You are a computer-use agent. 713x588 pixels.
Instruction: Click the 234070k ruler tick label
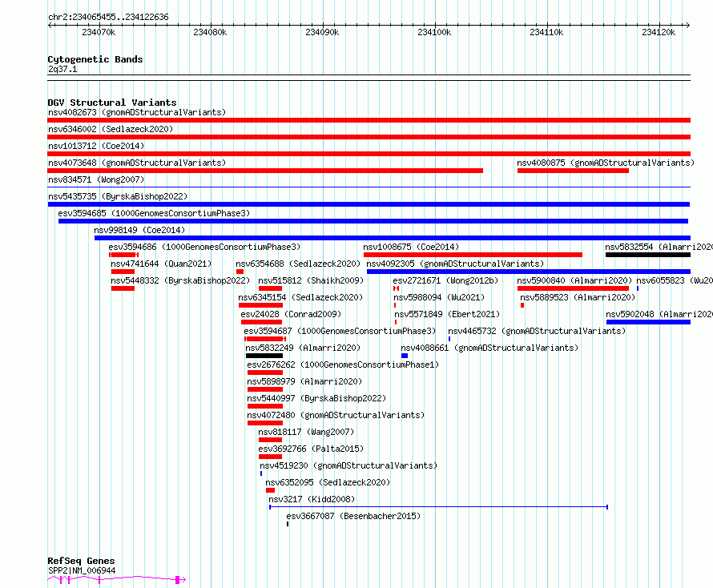99,32
